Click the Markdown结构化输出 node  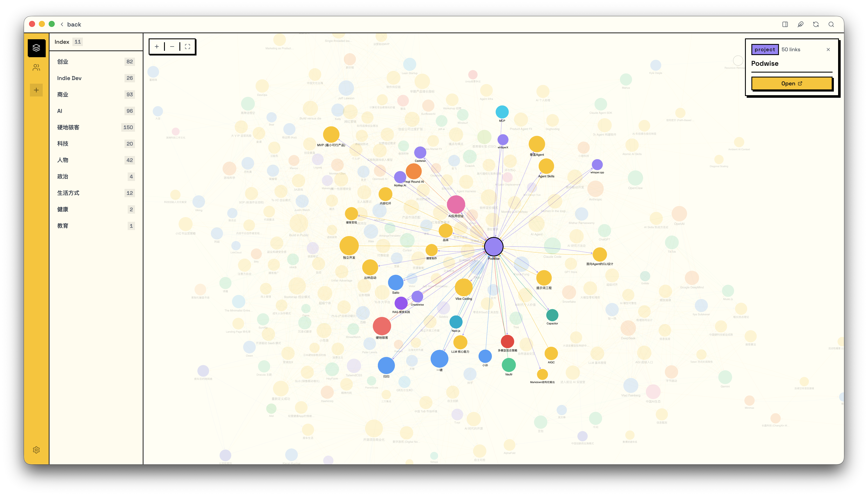coord(542,375)
